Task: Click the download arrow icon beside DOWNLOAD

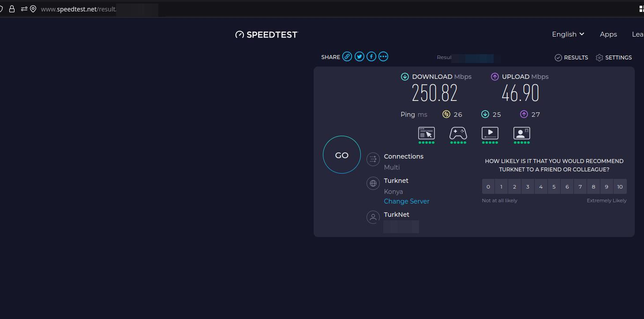Action: tap(405, 77)
